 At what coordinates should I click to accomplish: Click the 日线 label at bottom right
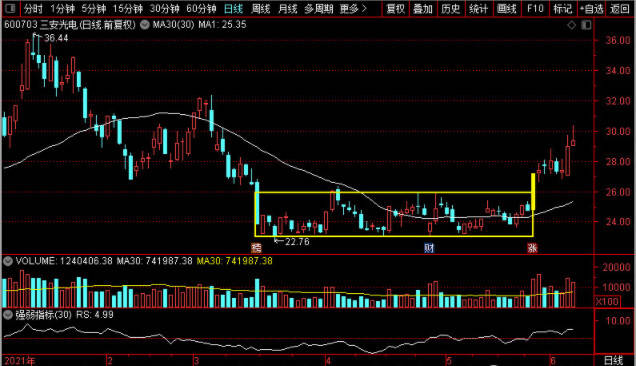[x=614, y=360]
